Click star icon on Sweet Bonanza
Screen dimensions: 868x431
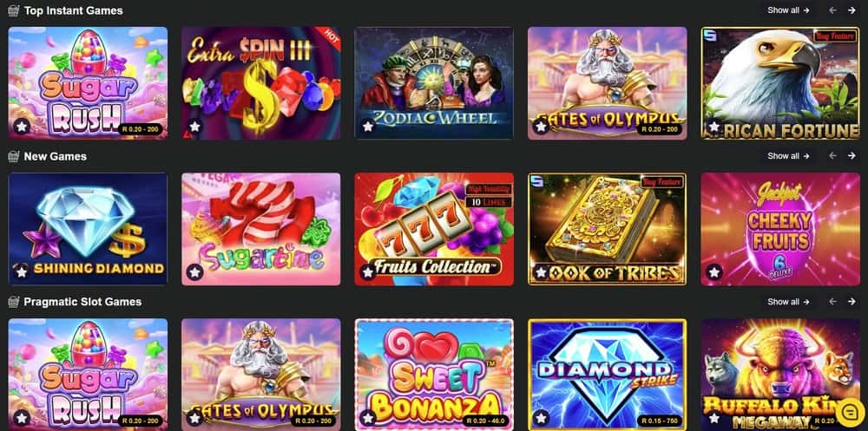(368, 418)
